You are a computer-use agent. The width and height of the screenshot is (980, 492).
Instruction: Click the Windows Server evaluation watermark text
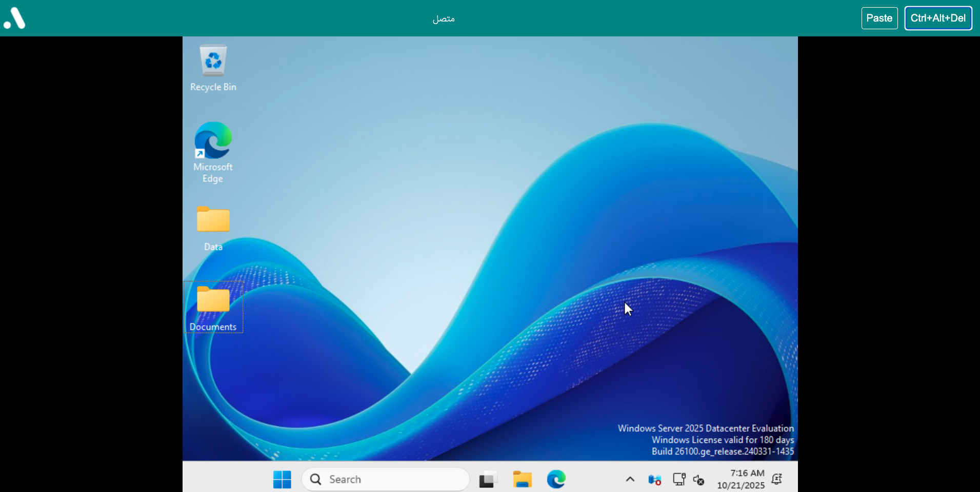pyautogui.click(x=706, y=440)
